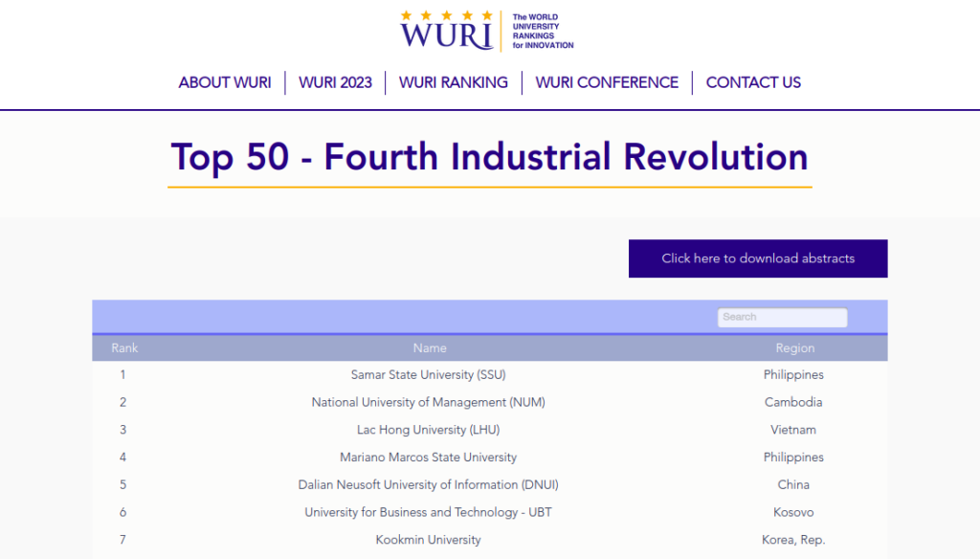
Task: Click the Top 50 - Fourth Industrial Revolution heading
Action: point(489,156)
